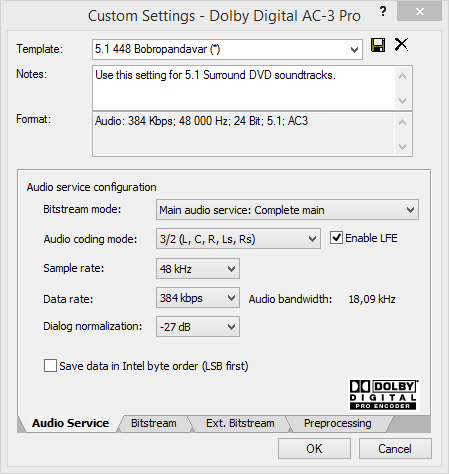
Task: Switch to the Bitstream tab
Action: click(x=154, y=423)
